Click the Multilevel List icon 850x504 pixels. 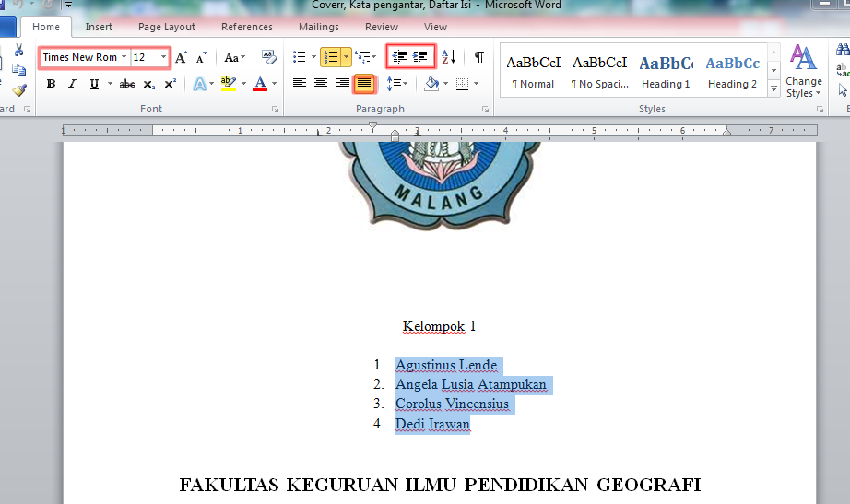coord(362,57)
